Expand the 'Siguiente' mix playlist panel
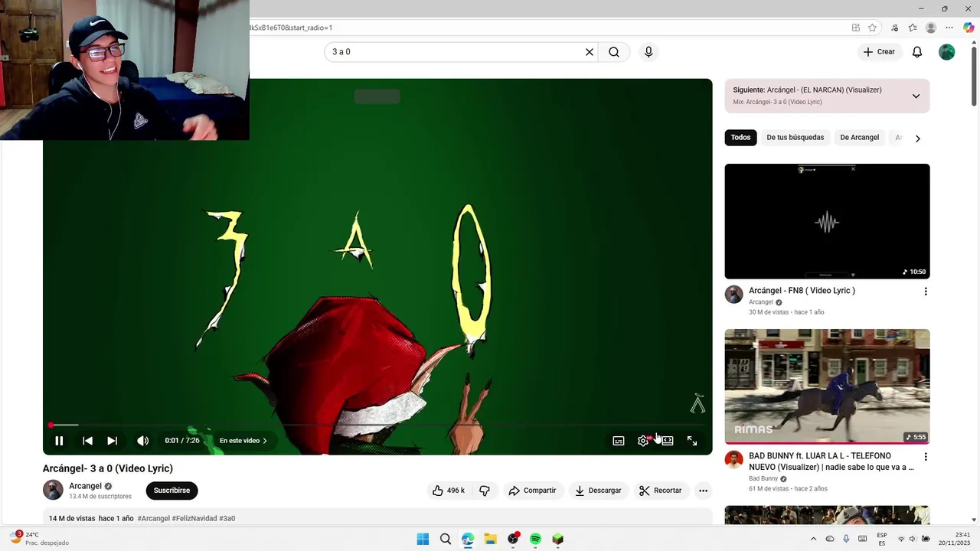Viewport: 980px width, 551px height. tap(916, 96)
